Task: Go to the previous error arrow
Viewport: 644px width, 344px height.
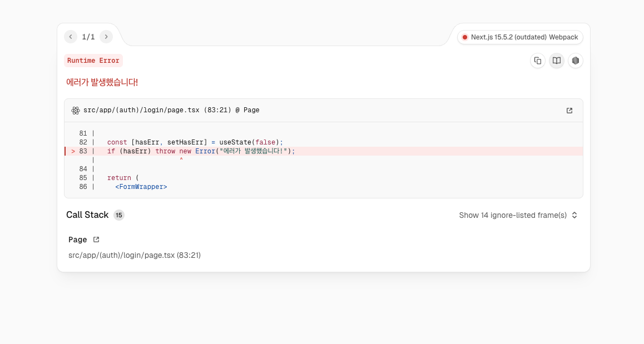Action: pyautogui.click(x=71, y=37)
